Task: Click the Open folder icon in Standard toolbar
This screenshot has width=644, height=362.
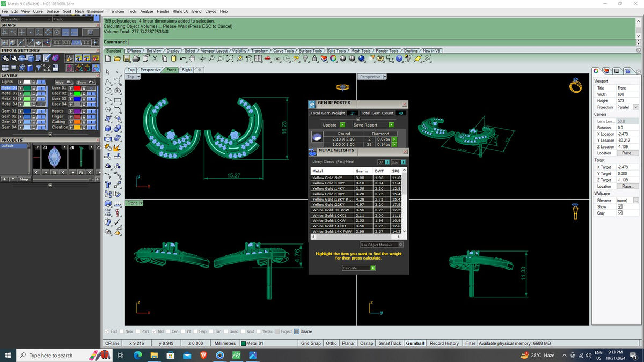Action: pos(117,58)
